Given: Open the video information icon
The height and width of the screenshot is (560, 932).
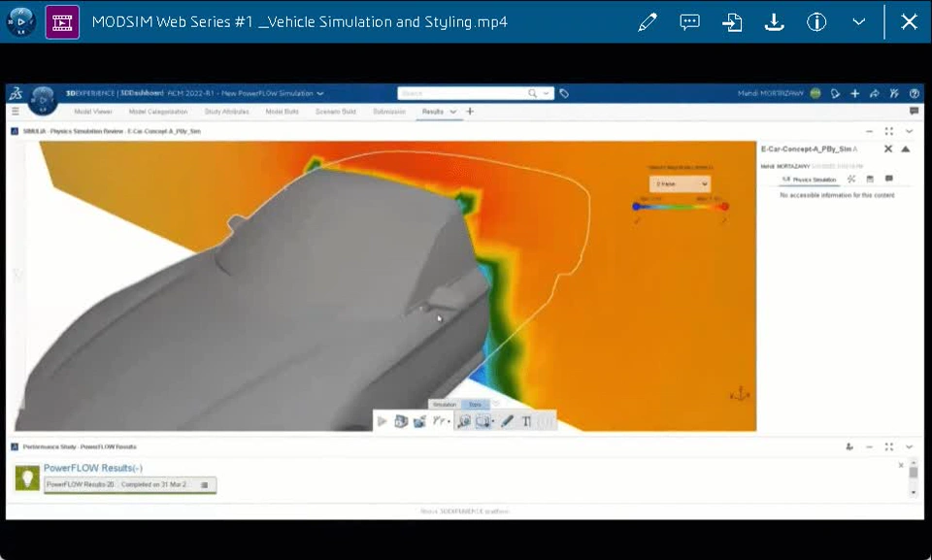Looking at the screenshot, I should point(816,22).
